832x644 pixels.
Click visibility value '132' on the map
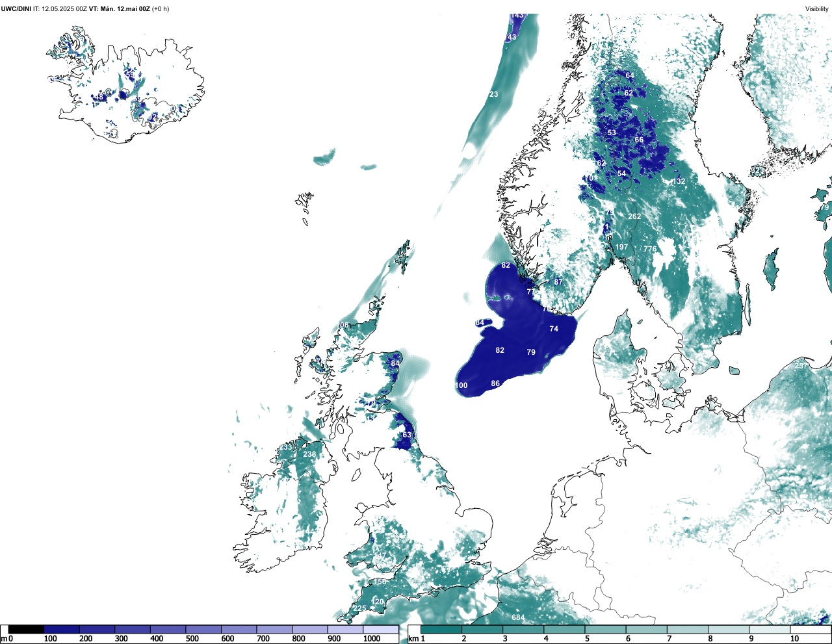(679, 181)
